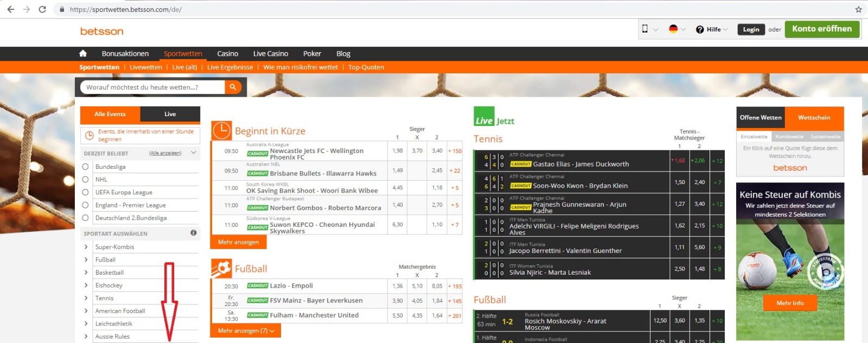Click the football icon beside Fußball heading

click(221, 268)
